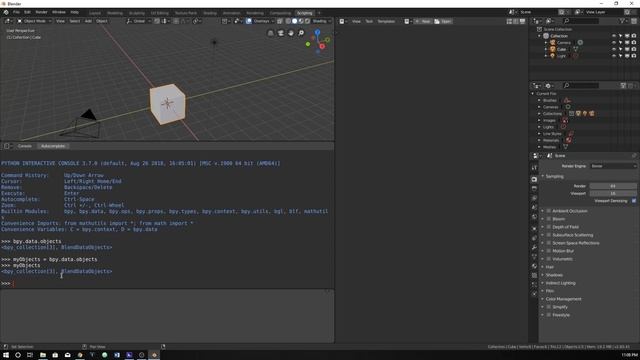Open the Shading options dropdown
Viewport: 640px width, 360px height.
pyautogui.click(x=321, y=21)
